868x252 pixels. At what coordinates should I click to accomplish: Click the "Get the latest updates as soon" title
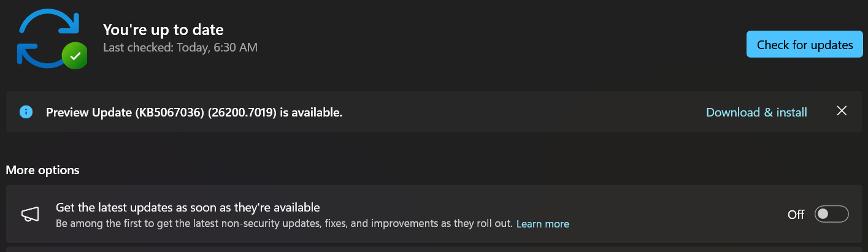188,207
